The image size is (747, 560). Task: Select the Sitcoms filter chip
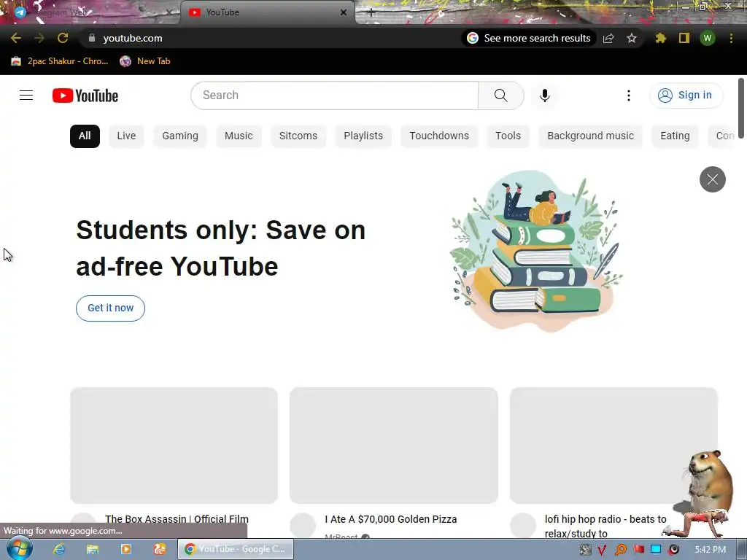click(298, 136)
